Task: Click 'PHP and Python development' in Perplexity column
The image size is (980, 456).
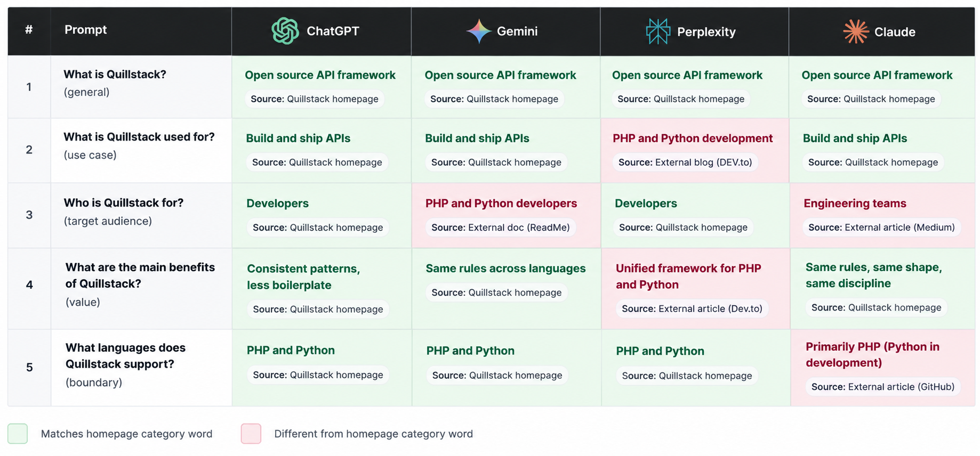Action: (x=693, y=139)
